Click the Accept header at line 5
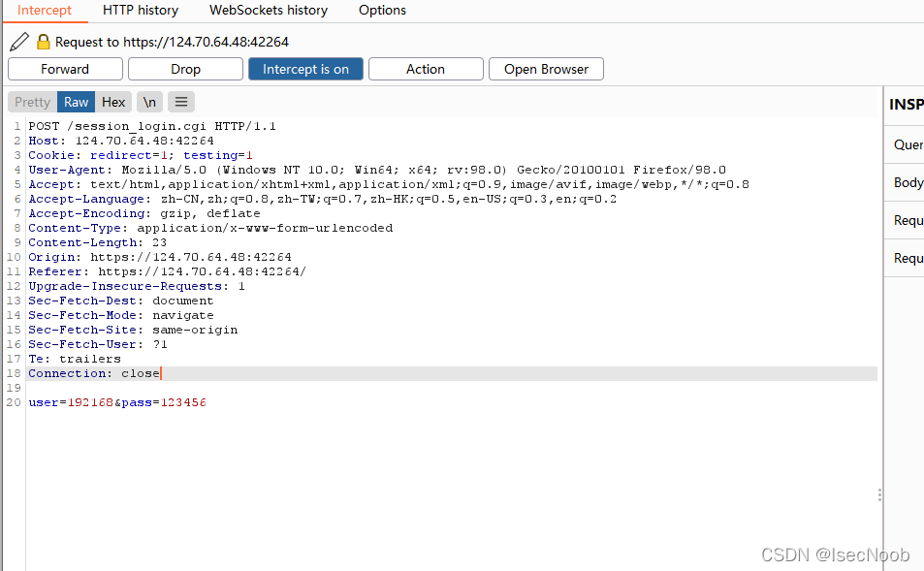Image resolution: width=924 pixels, height=571 pixels. pyautogui.click(x=389, y=184)
